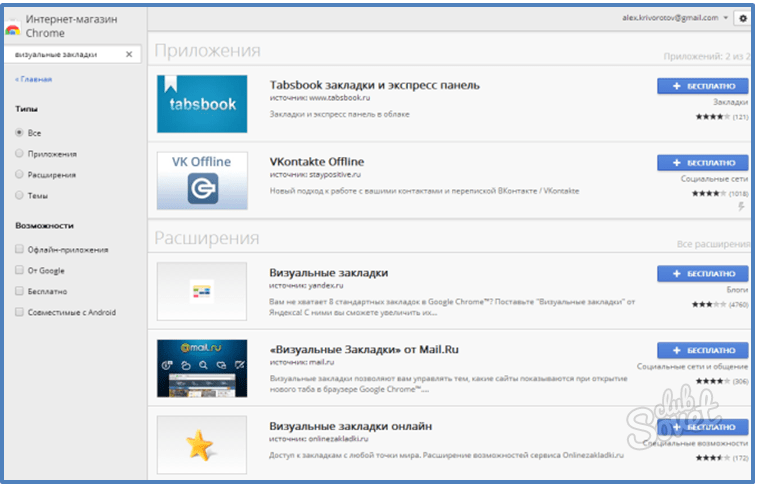
Task: Add VKontakte Offline via БЕСПЛАТНО button
Action: [x=702, y=163]
